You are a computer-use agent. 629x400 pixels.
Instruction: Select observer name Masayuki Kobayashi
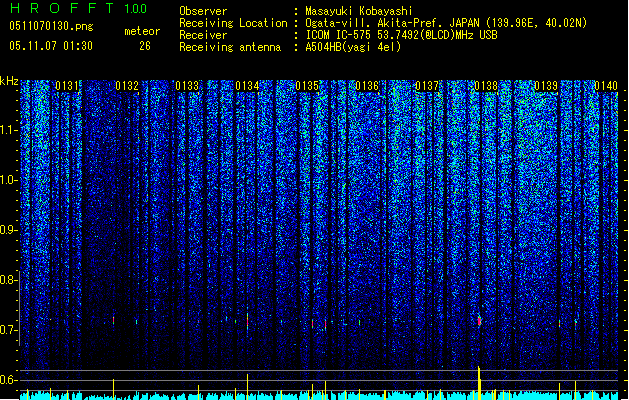pos(359,11)
